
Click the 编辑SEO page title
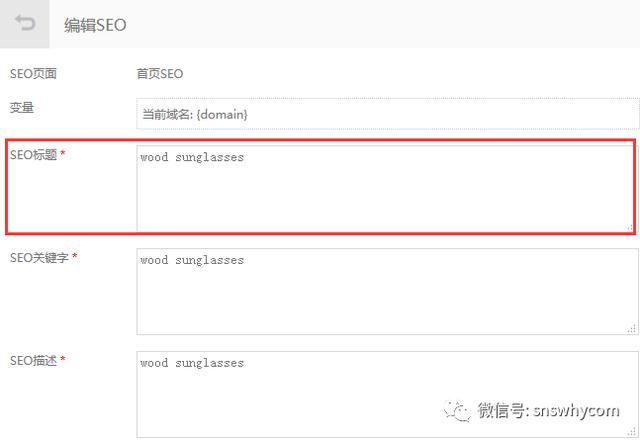coord(95,25)
